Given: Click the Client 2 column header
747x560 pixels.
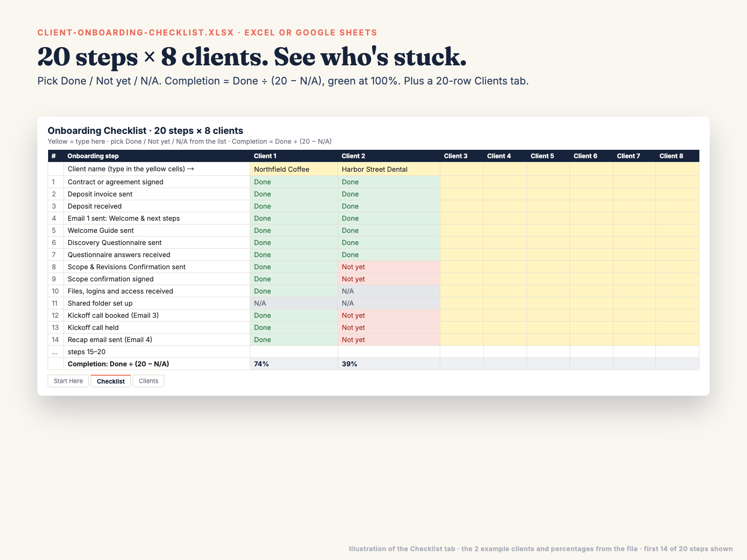Looking at the screenshot, I should point(389,156).
